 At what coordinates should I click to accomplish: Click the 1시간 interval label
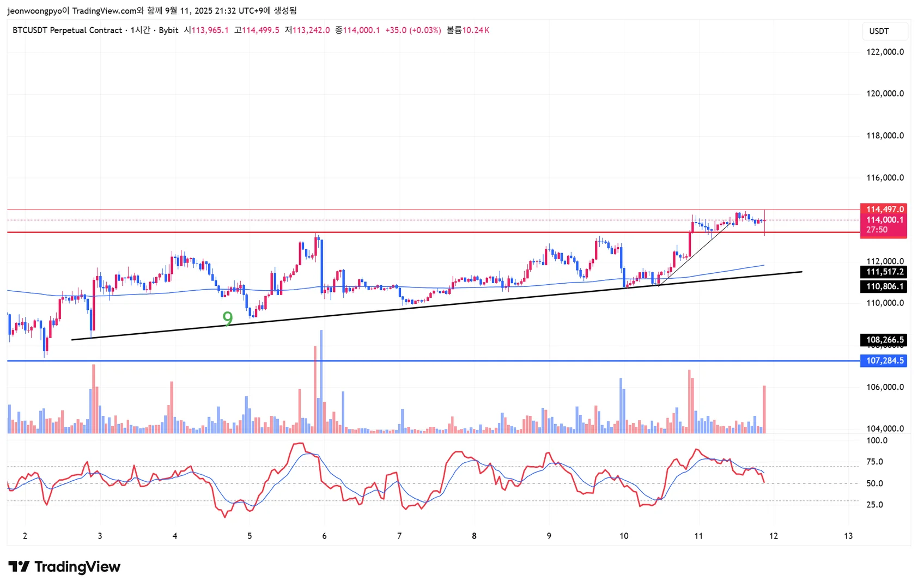(x=141, y=30)
